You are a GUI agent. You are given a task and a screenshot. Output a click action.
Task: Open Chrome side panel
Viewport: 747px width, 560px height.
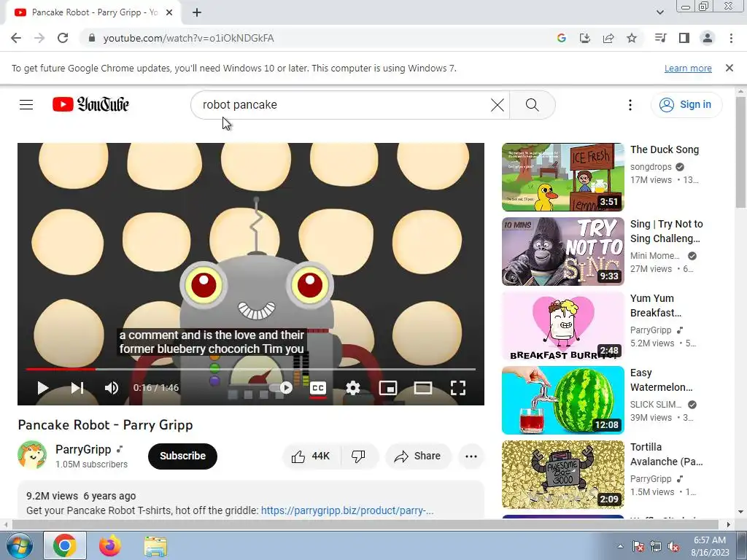pos(684,38)
